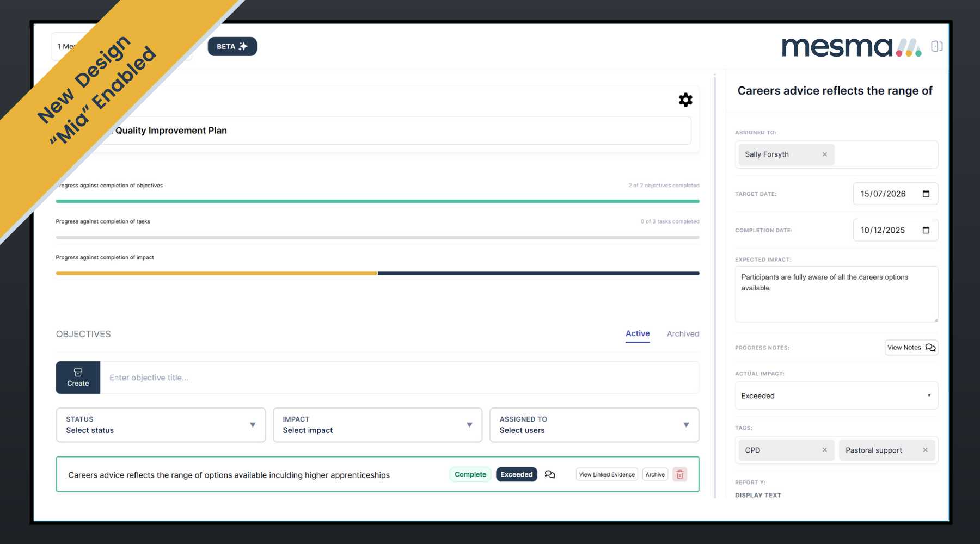Image resolution: width=980 pixels, height=544 pixels.
Task: Delete the objective with trash icon
Action: [679, 474]
